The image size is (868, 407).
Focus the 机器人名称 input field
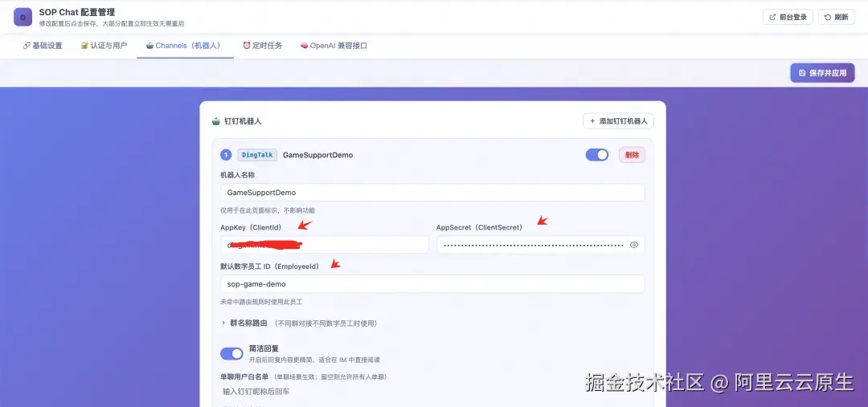tap(432, 193)
